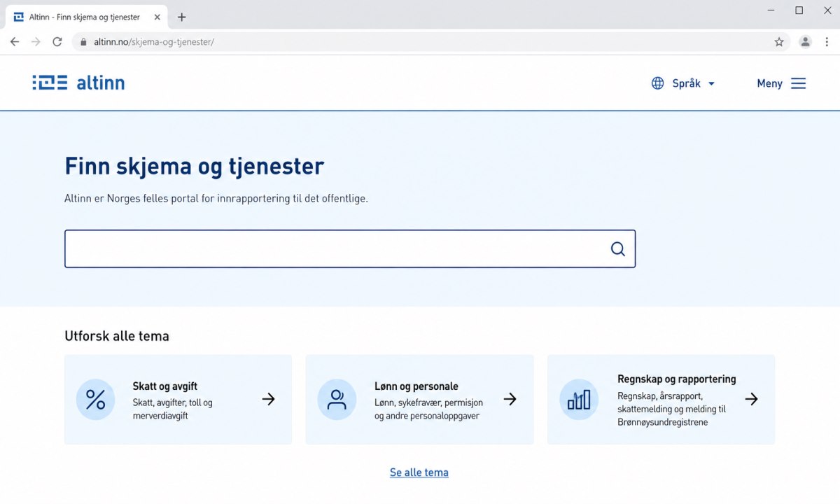Reload the page

[x=57, y=42]
